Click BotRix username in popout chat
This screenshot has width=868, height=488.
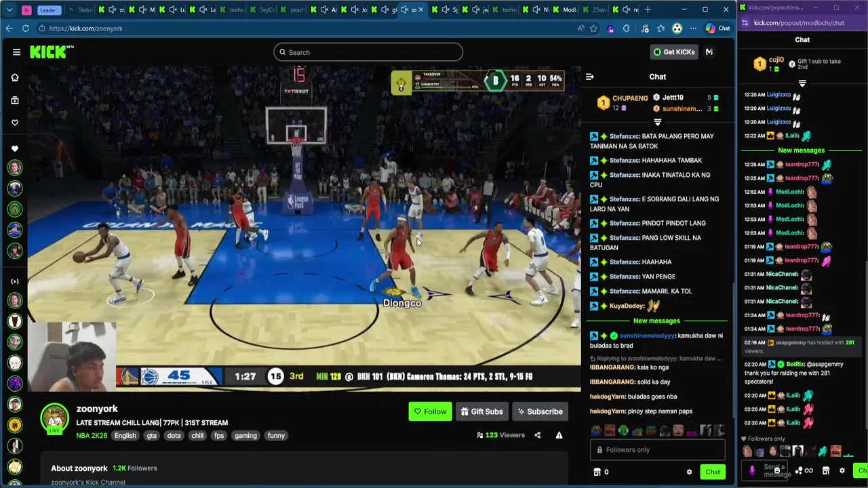pyautogui.click(x=795, y=365)
